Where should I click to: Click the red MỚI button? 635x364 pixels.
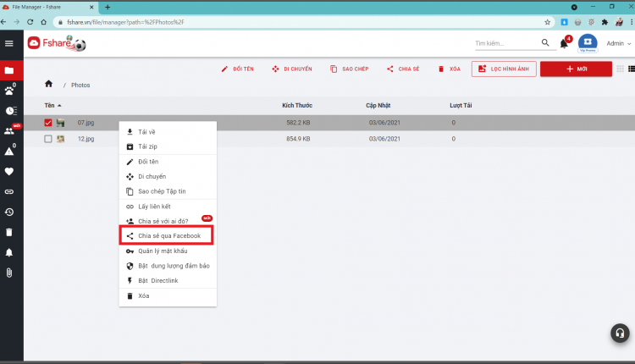click(576, 69)
